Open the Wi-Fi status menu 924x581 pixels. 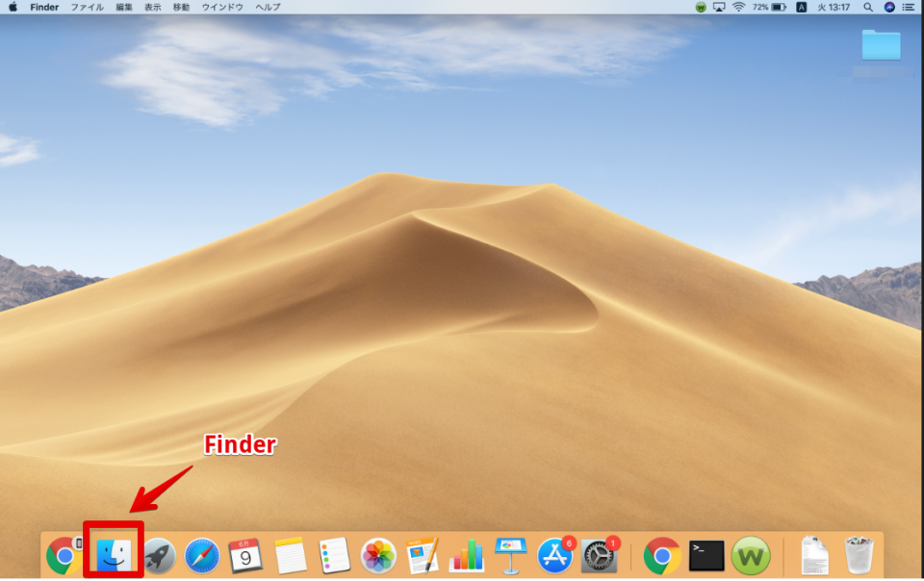738,7
